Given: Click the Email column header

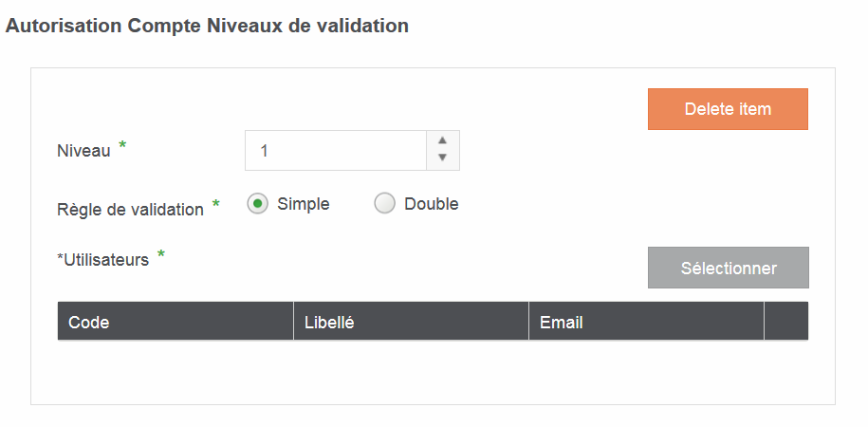Looking at the screenshot, I should click(x=562, y=323).
